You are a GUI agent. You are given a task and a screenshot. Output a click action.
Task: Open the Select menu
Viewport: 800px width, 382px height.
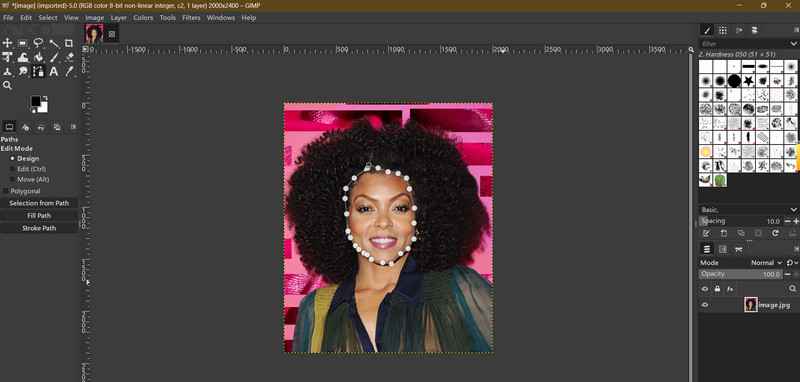(x=48, y=17)
